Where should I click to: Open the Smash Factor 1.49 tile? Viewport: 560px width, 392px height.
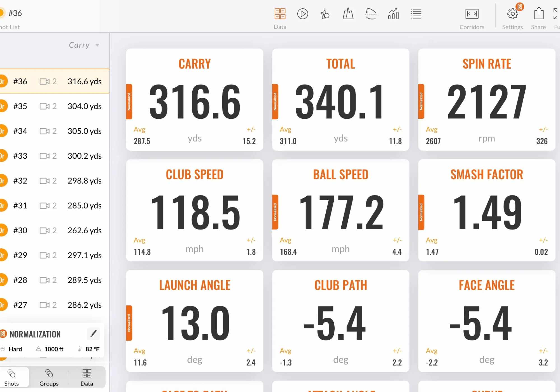[487, 210]
